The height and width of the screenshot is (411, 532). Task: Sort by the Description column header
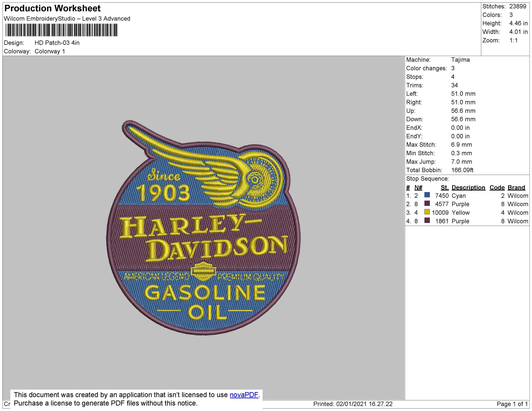468,187
